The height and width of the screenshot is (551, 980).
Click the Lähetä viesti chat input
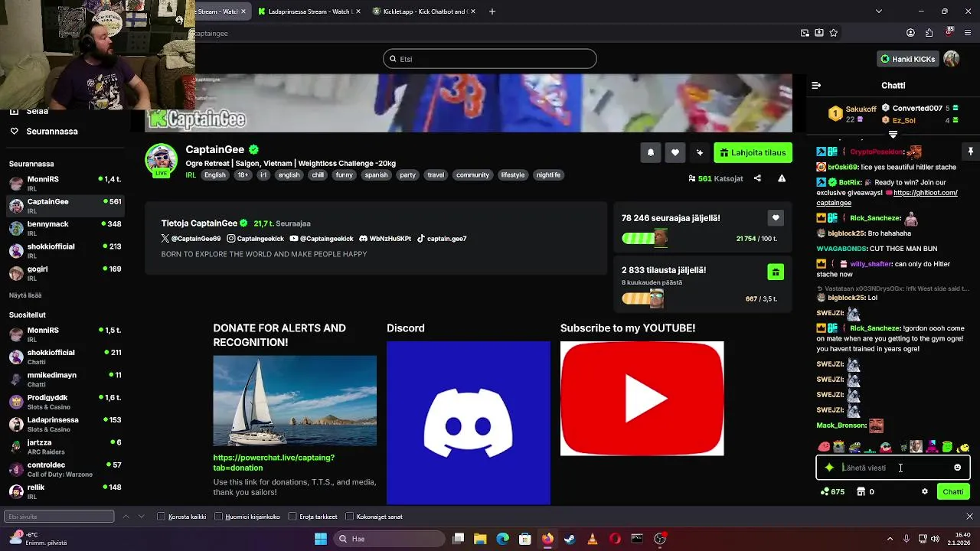tap(892, 468)
